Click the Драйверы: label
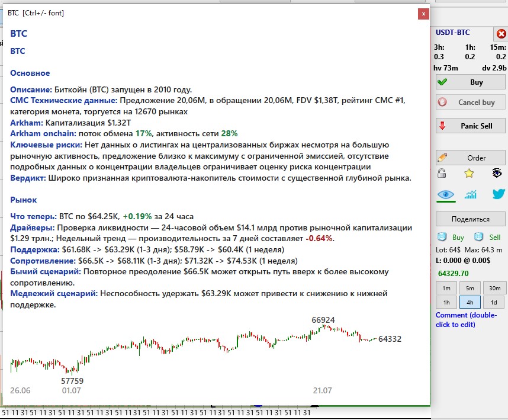508x420 pixels. pyautogui.click(x=33, y=228)
